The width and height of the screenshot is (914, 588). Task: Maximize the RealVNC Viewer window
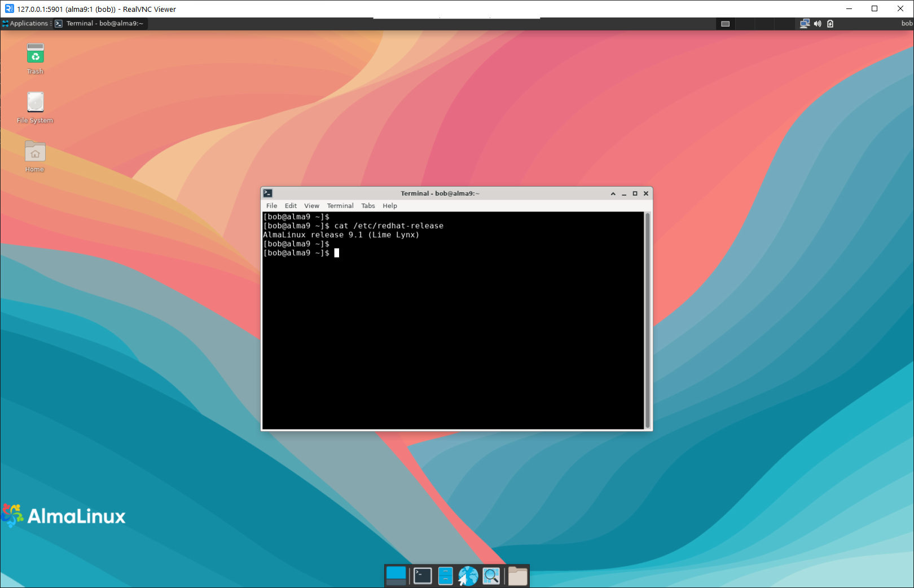click(x=875, y=8)
